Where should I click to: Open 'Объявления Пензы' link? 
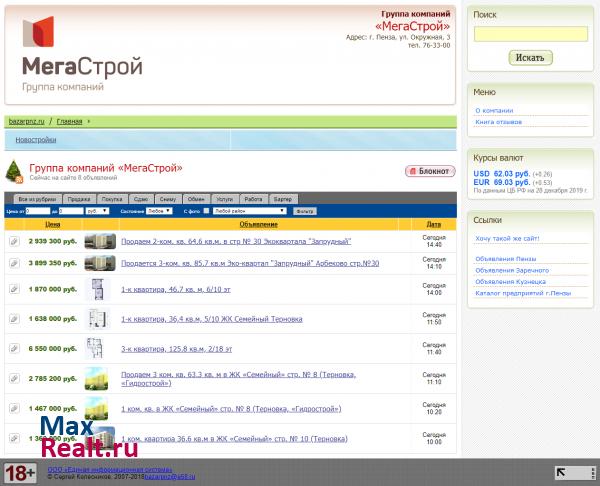pyautogui.click(x=505, y=259)
